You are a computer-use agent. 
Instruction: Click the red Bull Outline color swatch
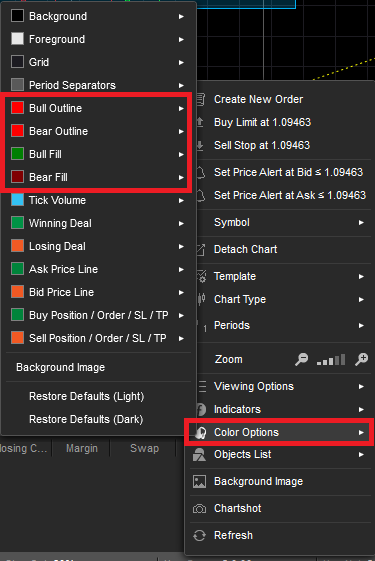(18, 108)
